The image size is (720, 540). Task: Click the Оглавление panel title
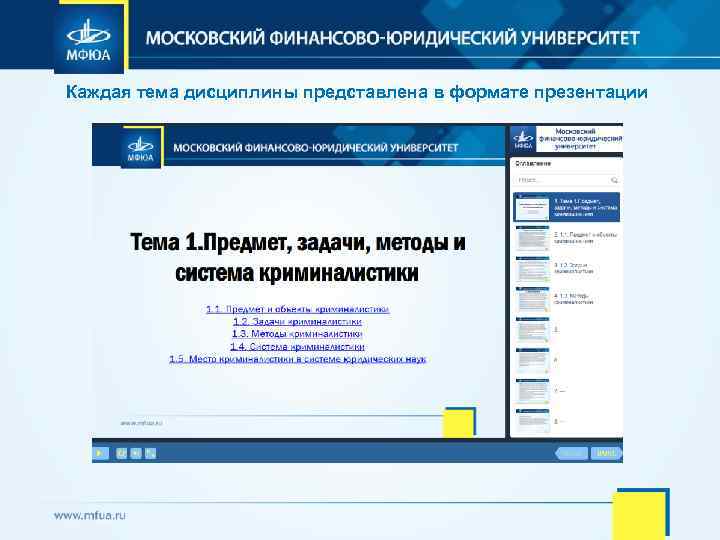pos(533,163)
